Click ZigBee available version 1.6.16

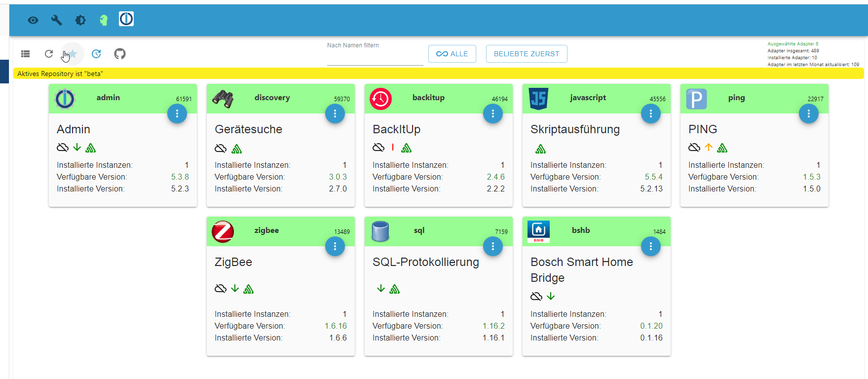(x=336, y=326)
